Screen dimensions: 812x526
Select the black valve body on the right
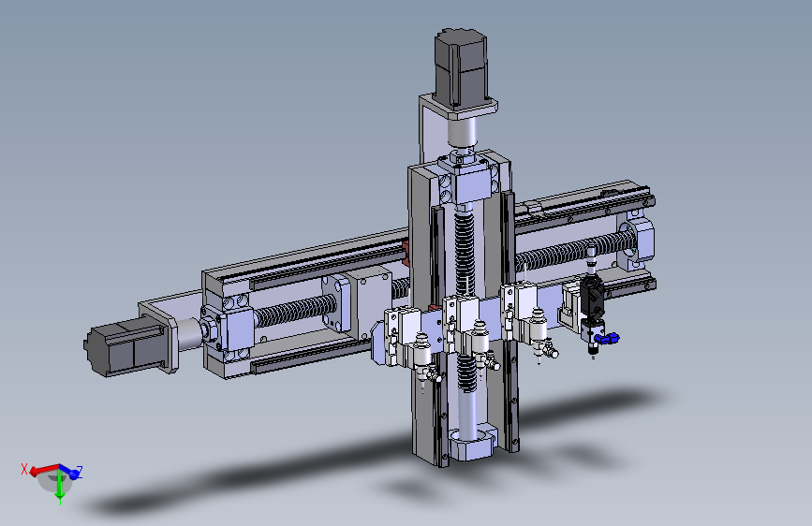[591, 296]
